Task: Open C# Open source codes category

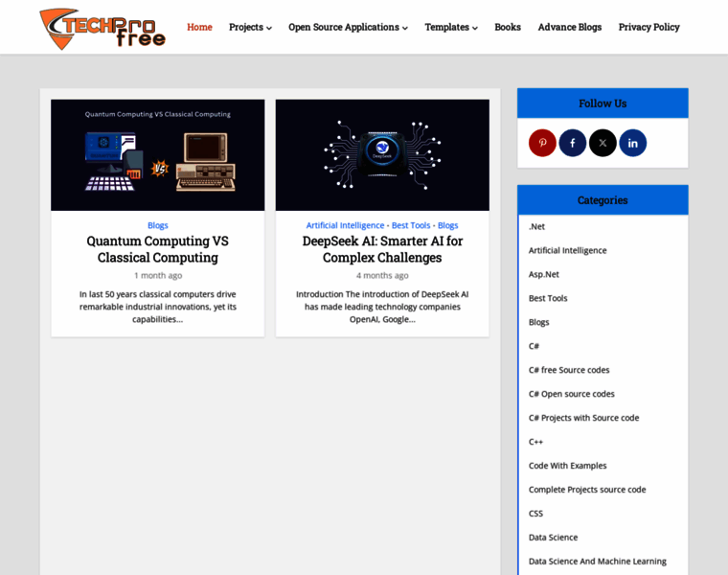Action: (x=572, y=394)
